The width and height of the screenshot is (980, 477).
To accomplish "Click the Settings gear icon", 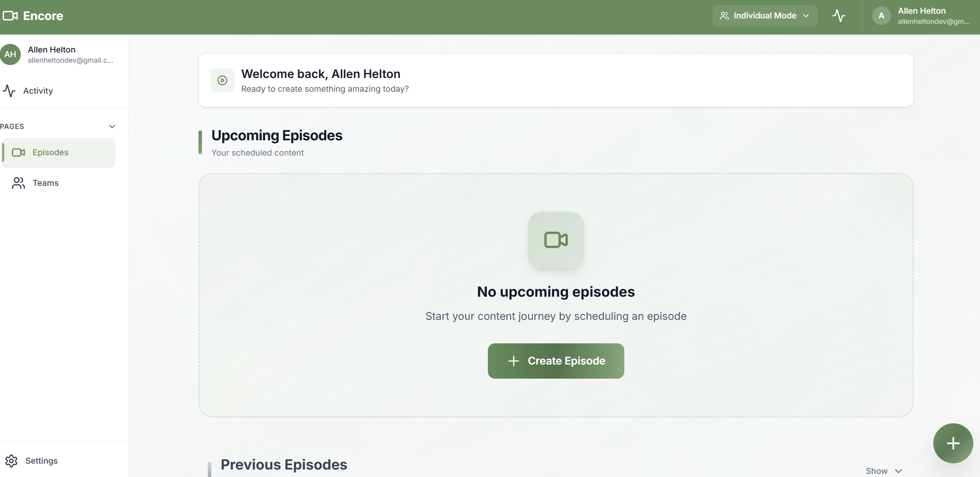I will click(x=11, y=461).
